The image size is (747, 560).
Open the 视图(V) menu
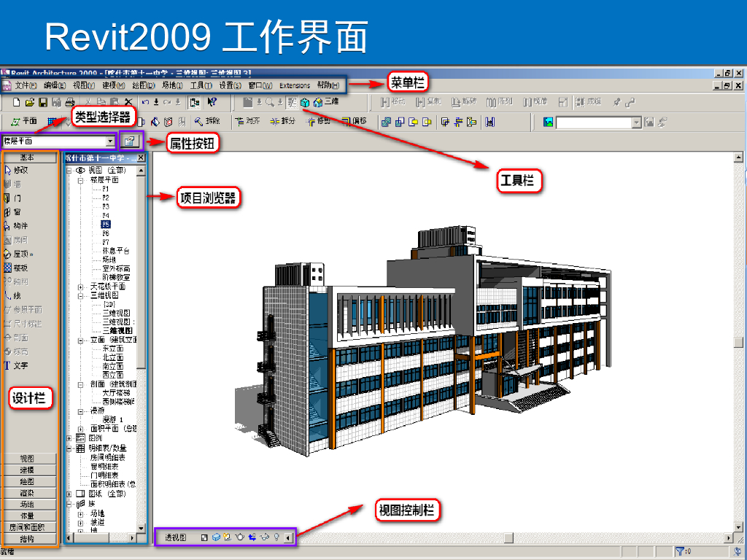84,85
